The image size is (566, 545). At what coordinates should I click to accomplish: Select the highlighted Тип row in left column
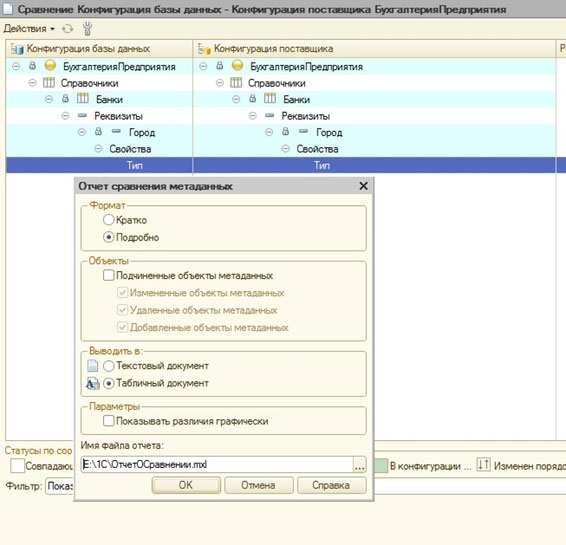click(x=99, y=165)
